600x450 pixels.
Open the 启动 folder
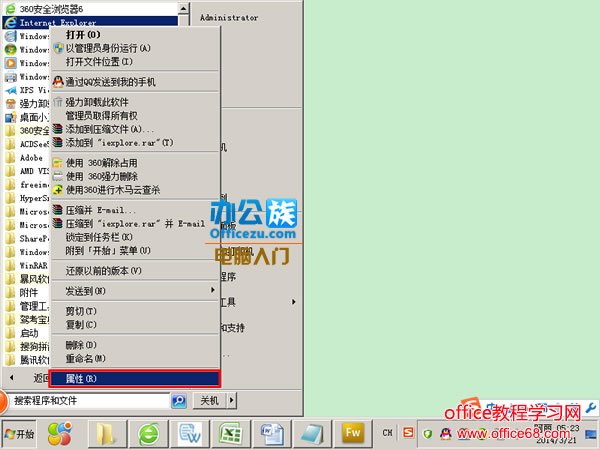(27, 333)
